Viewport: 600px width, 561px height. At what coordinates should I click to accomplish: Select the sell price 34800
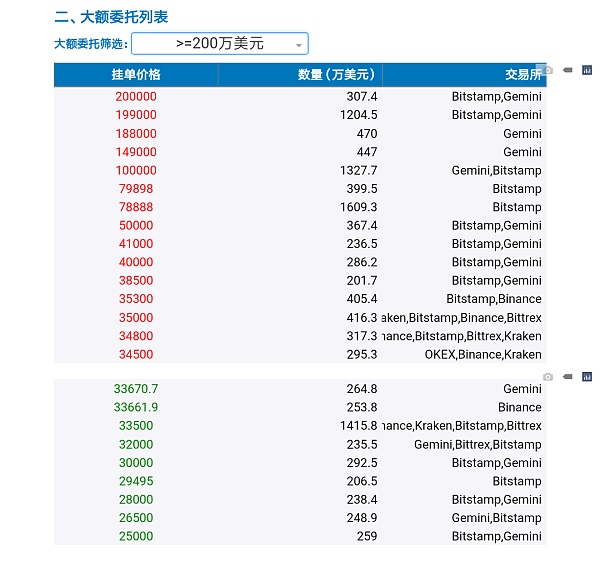tap(136, 336)
